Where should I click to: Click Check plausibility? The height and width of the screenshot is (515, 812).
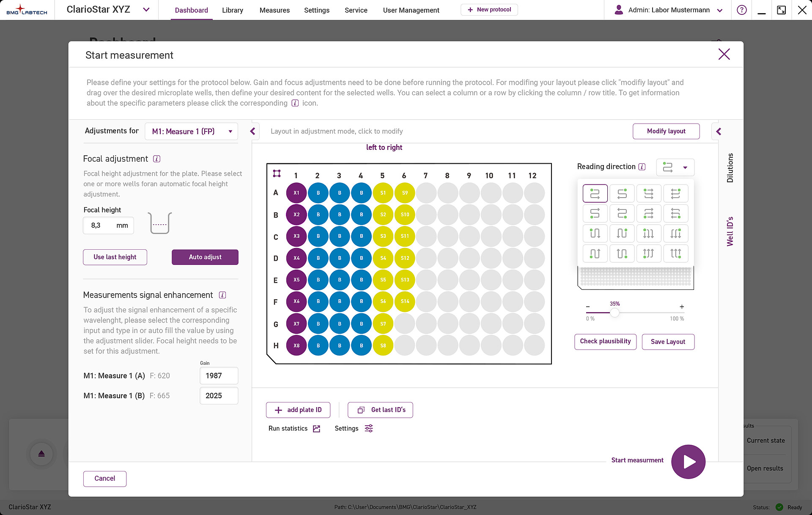click(605, 341)
